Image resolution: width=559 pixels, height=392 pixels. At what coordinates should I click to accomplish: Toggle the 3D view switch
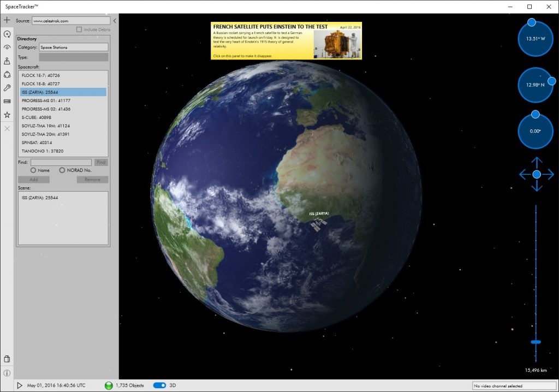coord(160,385)
